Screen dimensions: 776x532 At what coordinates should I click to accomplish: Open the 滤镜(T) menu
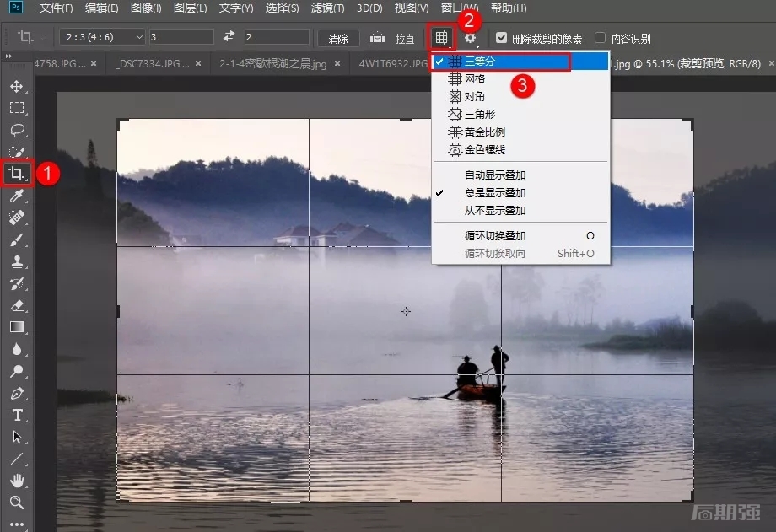326,8
